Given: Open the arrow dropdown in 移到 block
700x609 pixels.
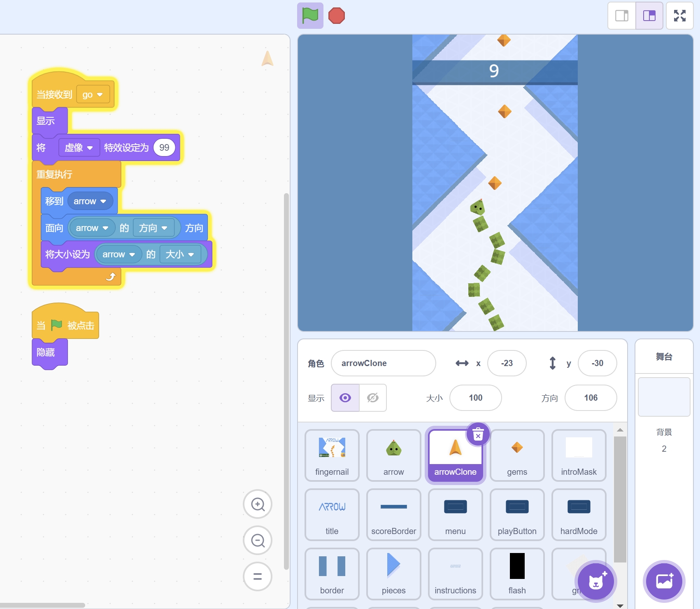Looking at the screenshot, I should click(90, 201).
